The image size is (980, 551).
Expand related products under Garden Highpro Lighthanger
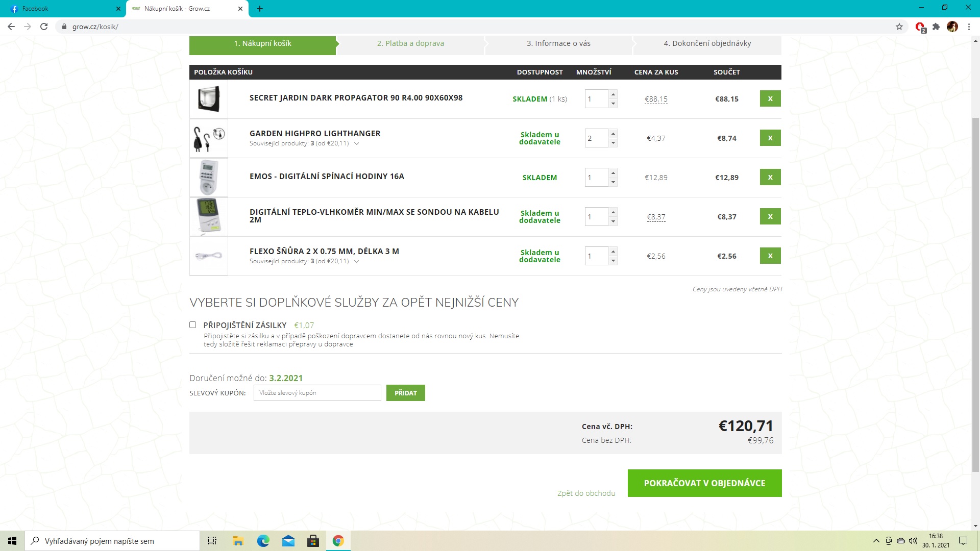click(x=356, y=144)
